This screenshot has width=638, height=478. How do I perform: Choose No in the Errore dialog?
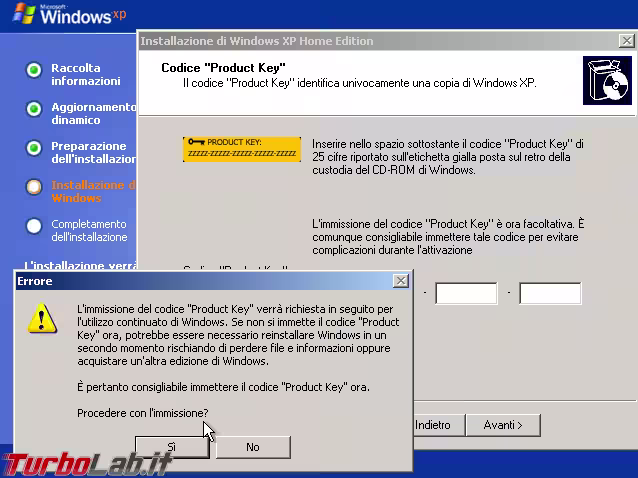(253, 447)
